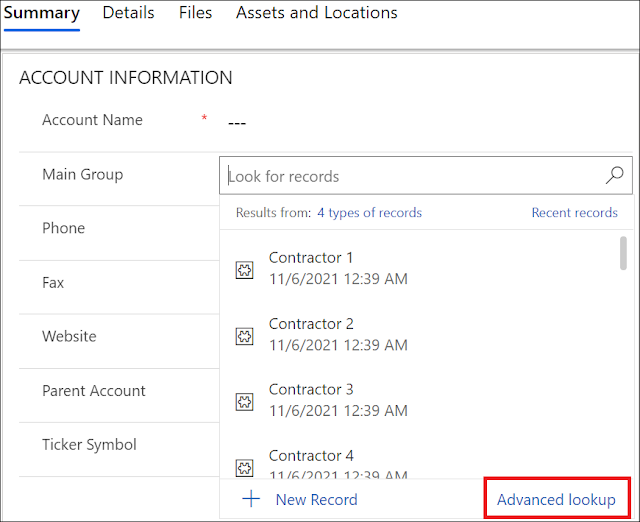Switch to the Summary tab
Viewport: 640px width, 522px height.
[x=42, y=13]
